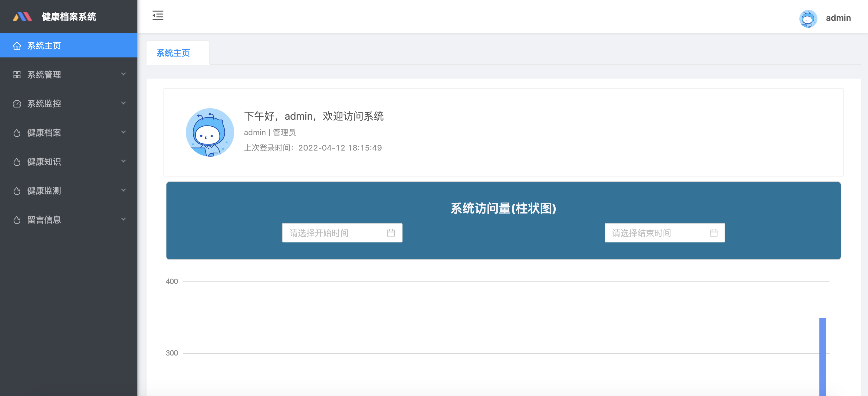Click the app logo beside 健康档案系统
The image size is (868, 396).
pyautogui.click(x=22, y=17)
